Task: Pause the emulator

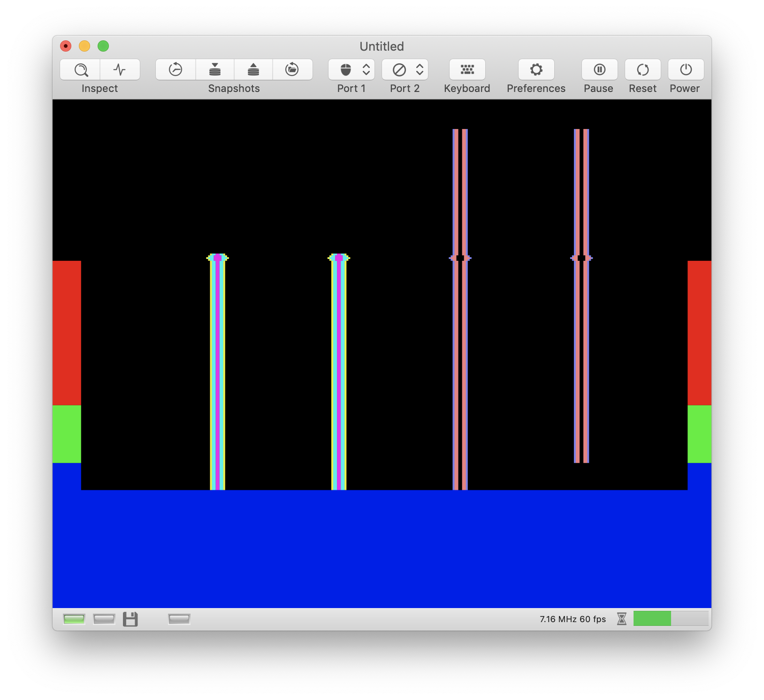Action: [x=599, y=70]
